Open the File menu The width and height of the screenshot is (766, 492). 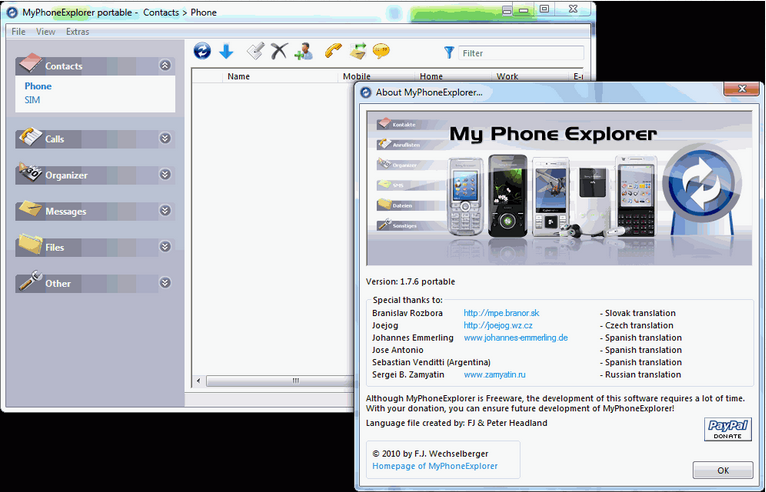tap(18, 32)
